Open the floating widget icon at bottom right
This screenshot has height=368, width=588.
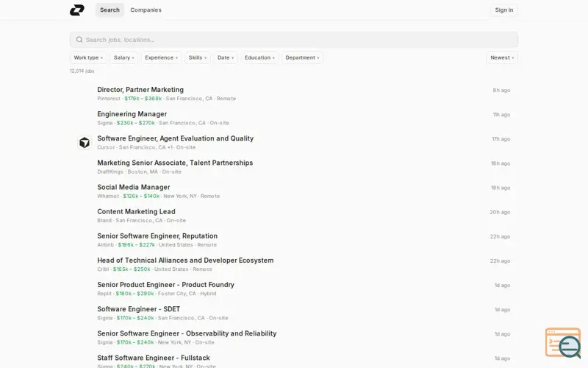(x=562, y=343)
